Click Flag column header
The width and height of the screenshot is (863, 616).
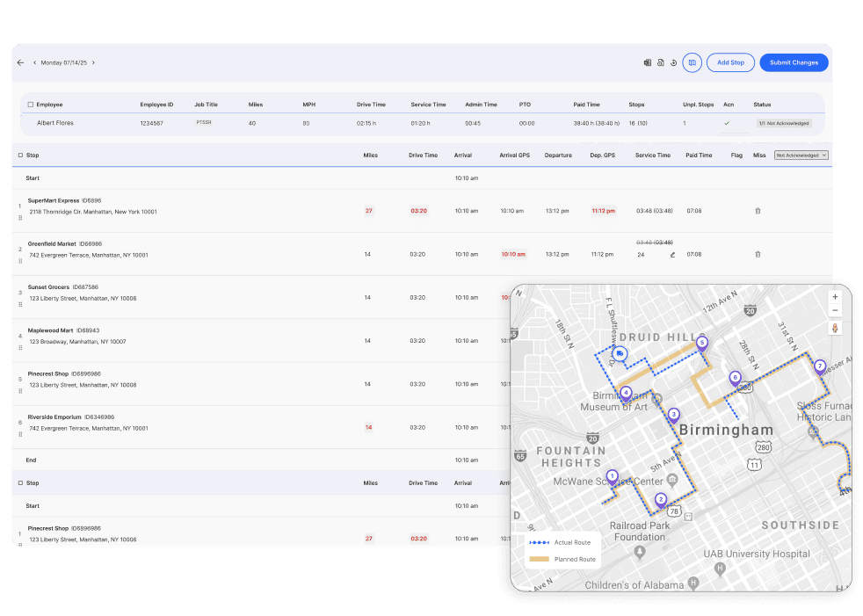[x=736, y=156]
